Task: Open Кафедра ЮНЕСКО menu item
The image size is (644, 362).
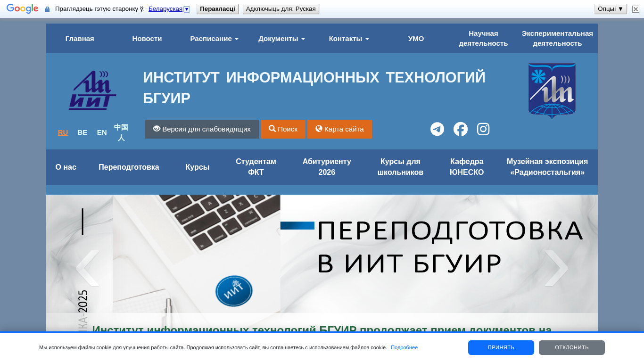Action: tap(467, 167)
